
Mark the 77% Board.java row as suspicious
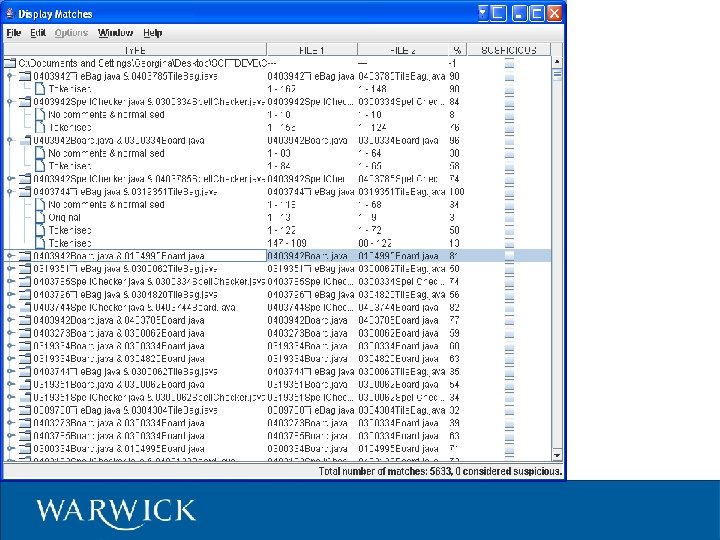pyautogui.click(x=509, y=320)
